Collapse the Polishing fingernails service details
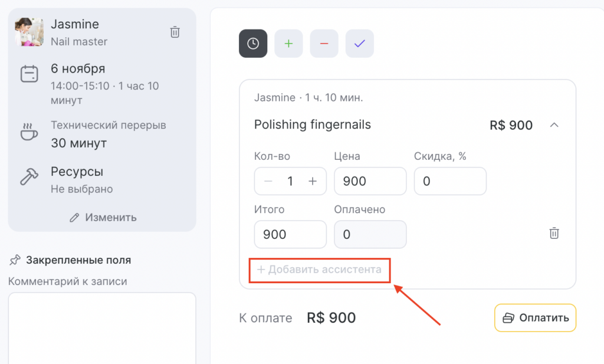 pos(554,125)
